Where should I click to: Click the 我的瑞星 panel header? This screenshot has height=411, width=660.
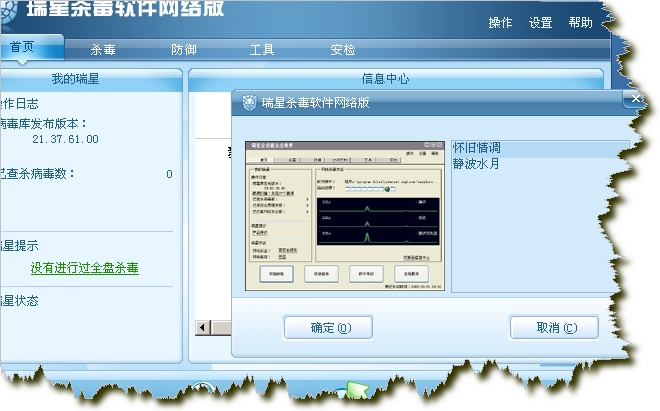91,79
